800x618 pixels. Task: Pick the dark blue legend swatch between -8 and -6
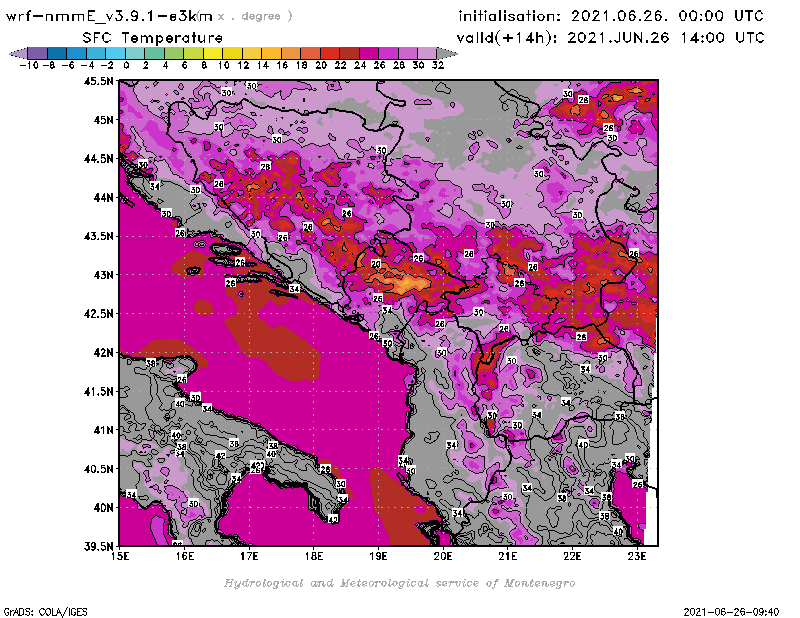point(57,53)
